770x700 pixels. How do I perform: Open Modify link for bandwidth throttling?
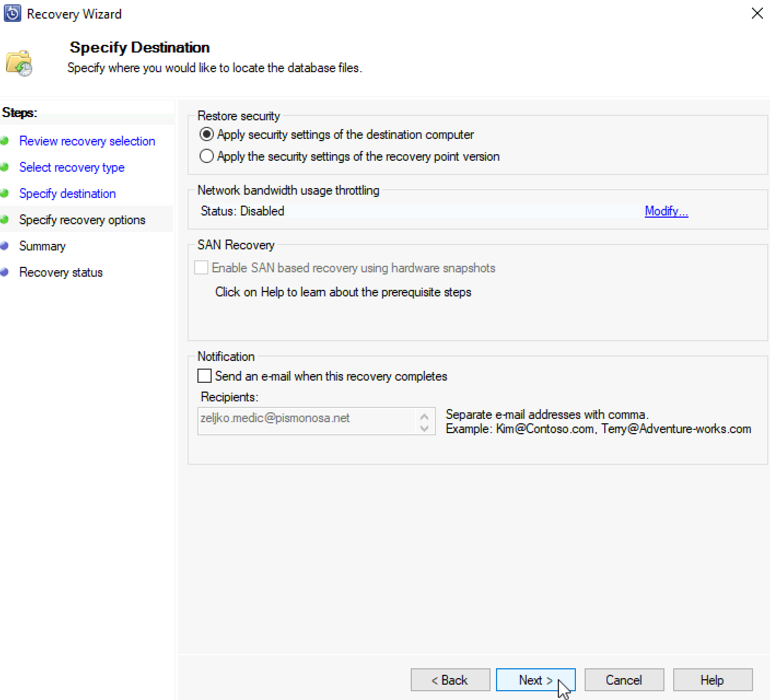click(x=666, y=211)
